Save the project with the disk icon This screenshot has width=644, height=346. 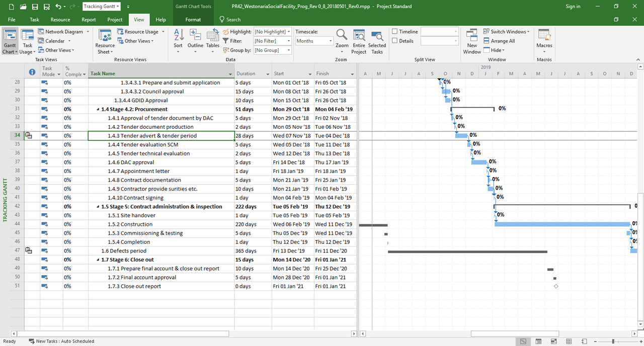click(x=35, y=7)
